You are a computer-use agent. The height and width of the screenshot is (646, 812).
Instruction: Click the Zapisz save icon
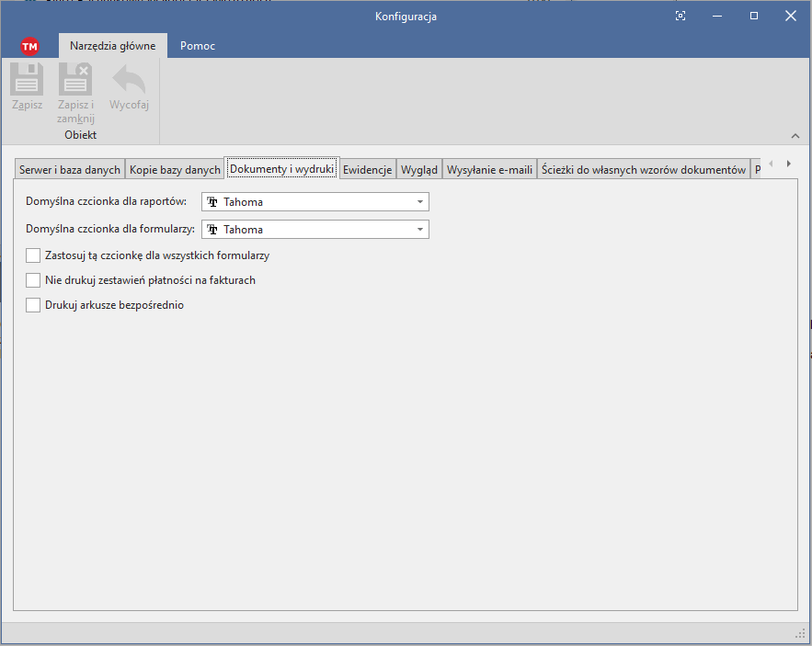(27, 80)
